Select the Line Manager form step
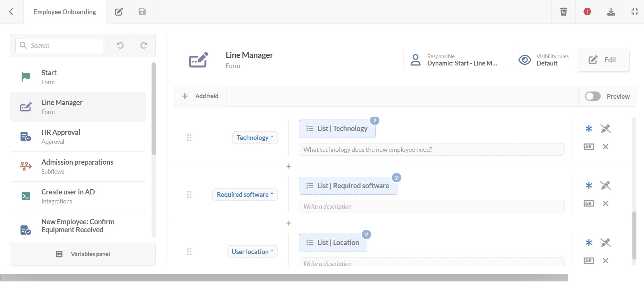This screenshot has height=288, width=644. point(78,107)
